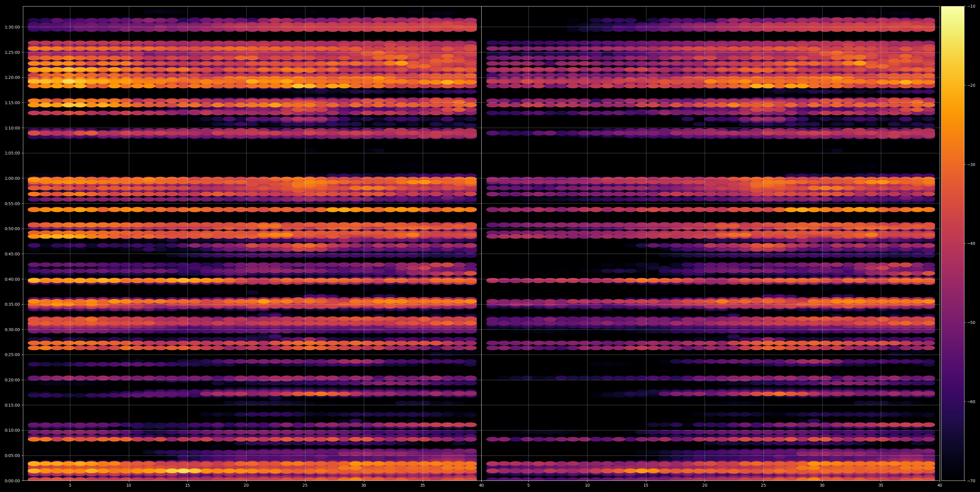Select the 0:55:00 y-axis tick label
980x492 pixels.
[x=13, y=204]
